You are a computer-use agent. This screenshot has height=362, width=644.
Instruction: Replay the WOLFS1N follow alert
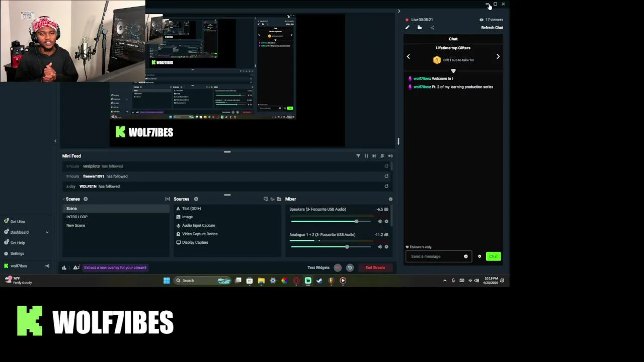[x=386, y=186]
